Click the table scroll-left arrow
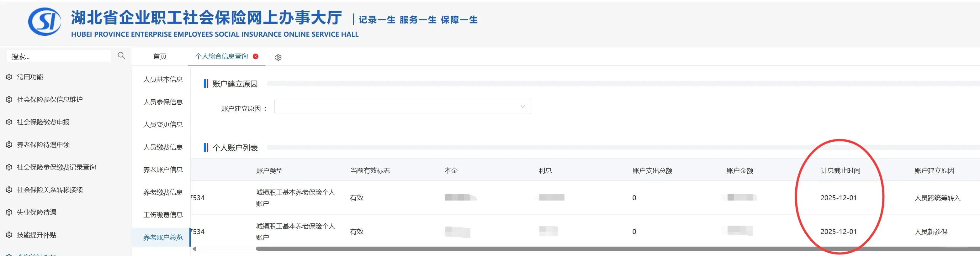980x256 pixels. point(194,249)
